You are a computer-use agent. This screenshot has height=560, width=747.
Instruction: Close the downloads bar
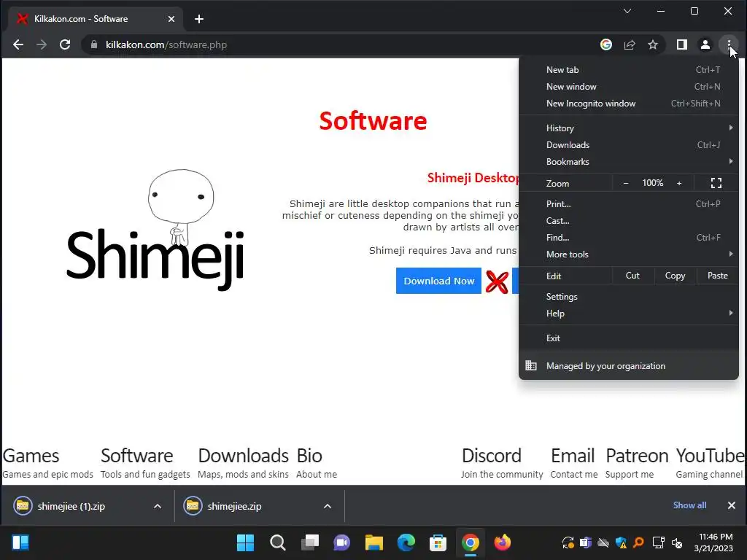(x=731, y=505)
